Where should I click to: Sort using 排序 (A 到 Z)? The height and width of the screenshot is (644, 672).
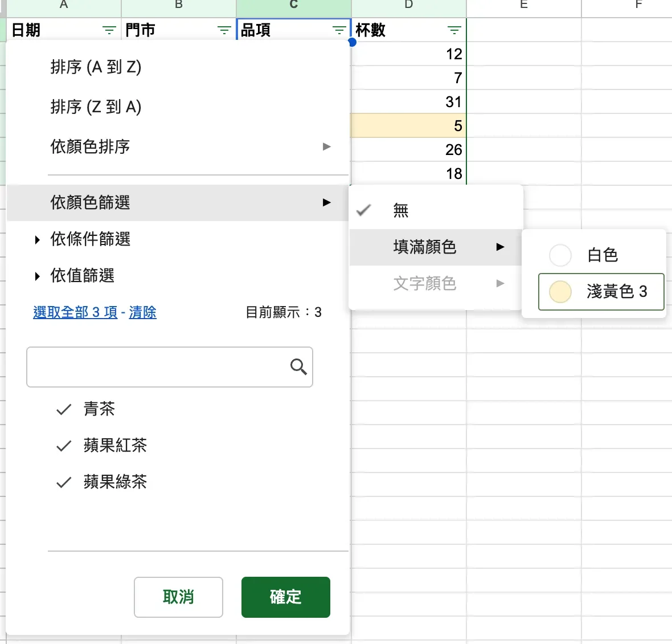pyautogui.click(x=178, y=67)
